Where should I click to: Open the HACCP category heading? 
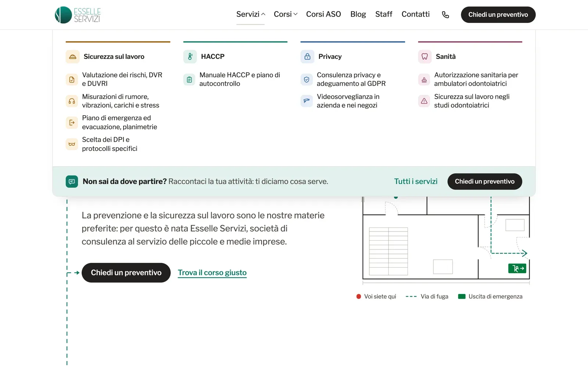pyautogui.click(x=213, y=57)
